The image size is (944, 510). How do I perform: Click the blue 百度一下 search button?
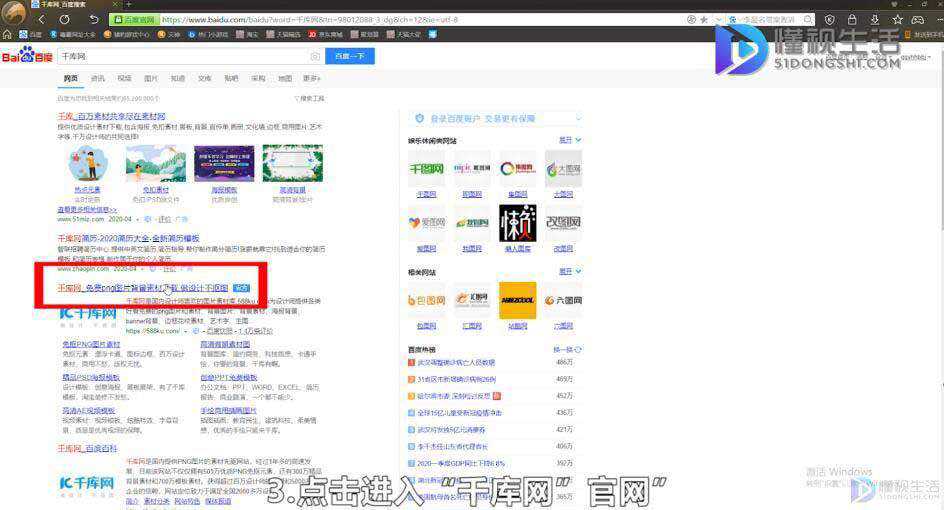(x=350, y=56)
